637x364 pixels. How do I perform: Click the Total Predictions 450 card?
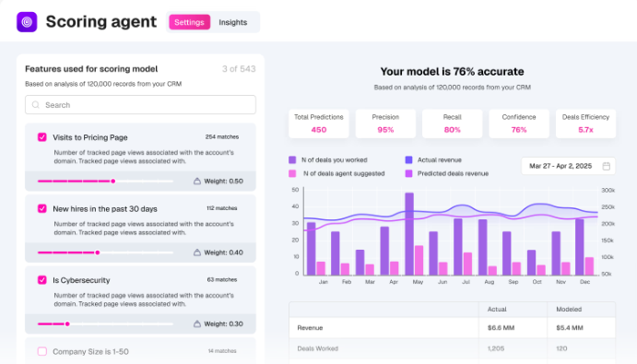pyautogui.click(x=319, y=123)
